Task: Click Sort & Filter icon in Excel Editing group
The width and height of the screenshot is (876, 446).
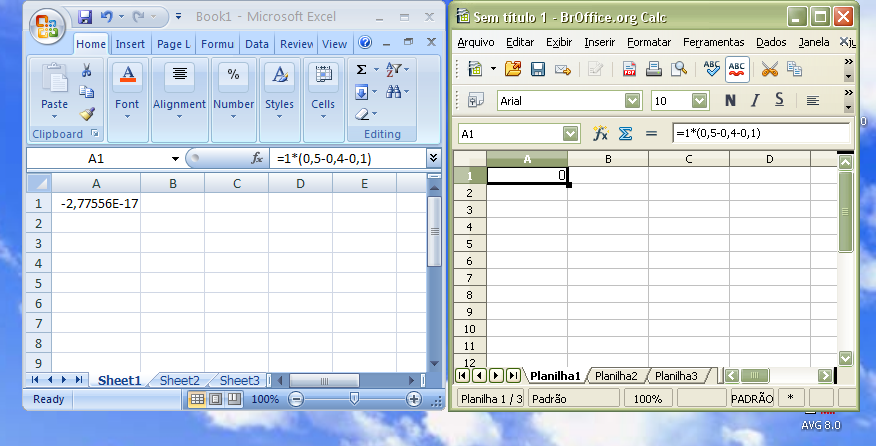Action: (394, 70)
